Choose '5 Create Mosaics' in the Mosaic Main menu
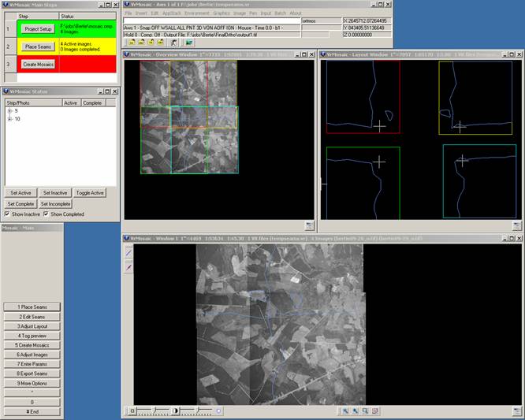Viewport: 525px width, 420px height. [x=32, y=345]
